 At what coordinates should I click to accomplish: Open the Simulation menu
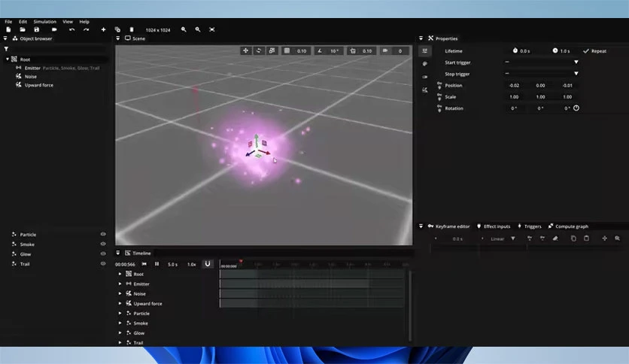coord(45,22)
